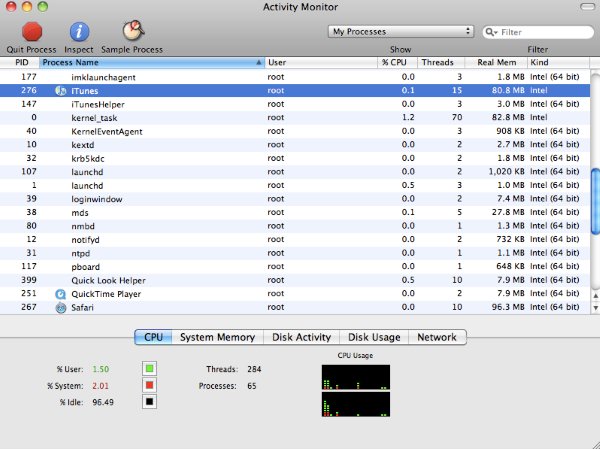Click the scrollbar down arrow
This screenshot has height=449, width=600.
595,307
